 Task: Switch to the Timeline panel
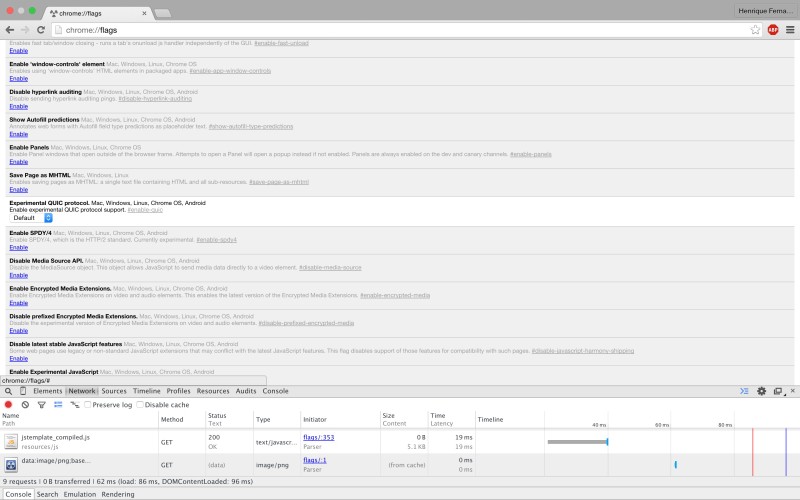click(146, 391)
